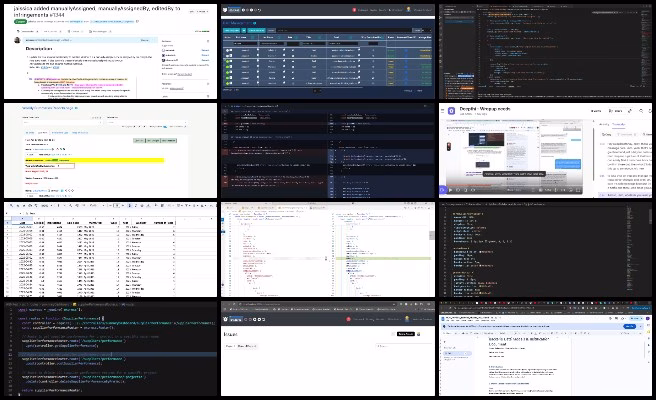Click the New Issue button
The image size is (656, 400).
tap(405, 334)
